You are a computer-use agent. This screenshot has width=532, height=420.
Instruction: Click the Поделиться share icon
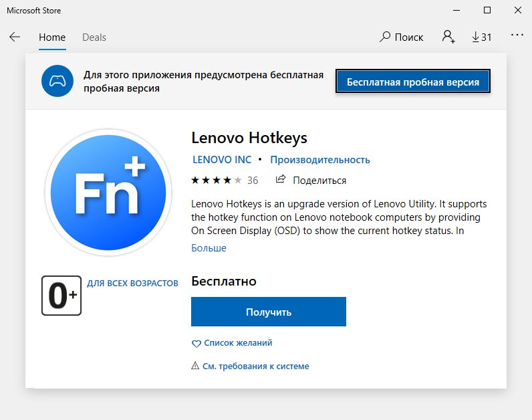(280, 179)
